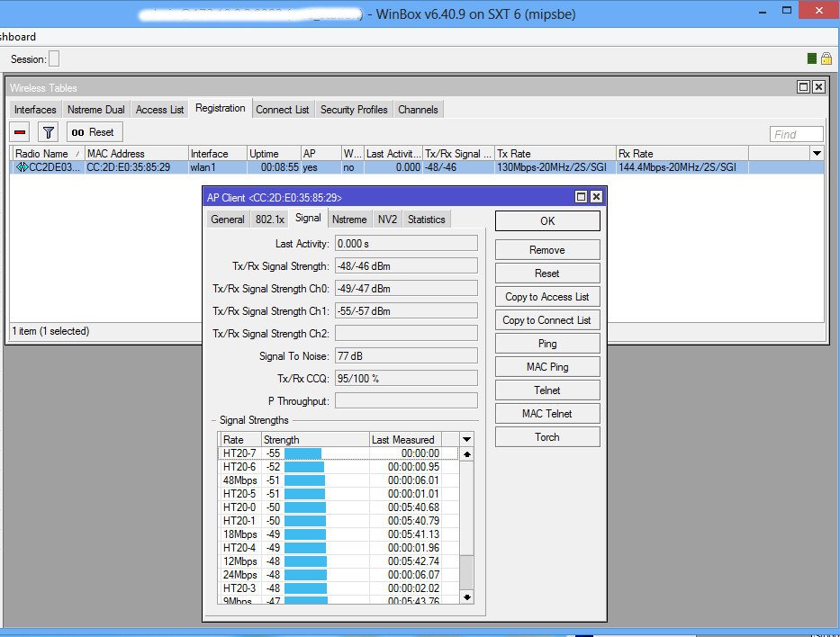Open the Signal Strengths column dropdown arrow
This screenshot has width=840, height=637.
point(466,439)
